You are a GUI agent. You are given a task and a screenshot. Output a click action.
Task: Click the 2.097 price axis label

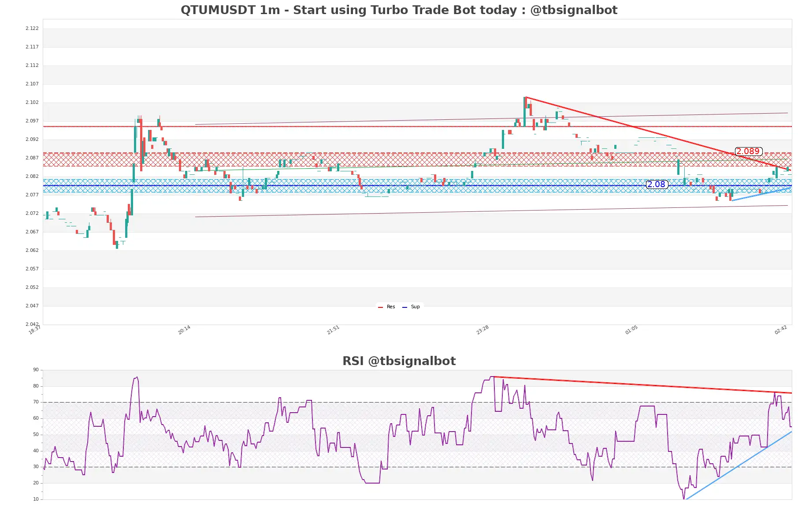pyautogui.click(x=32, y=121)
